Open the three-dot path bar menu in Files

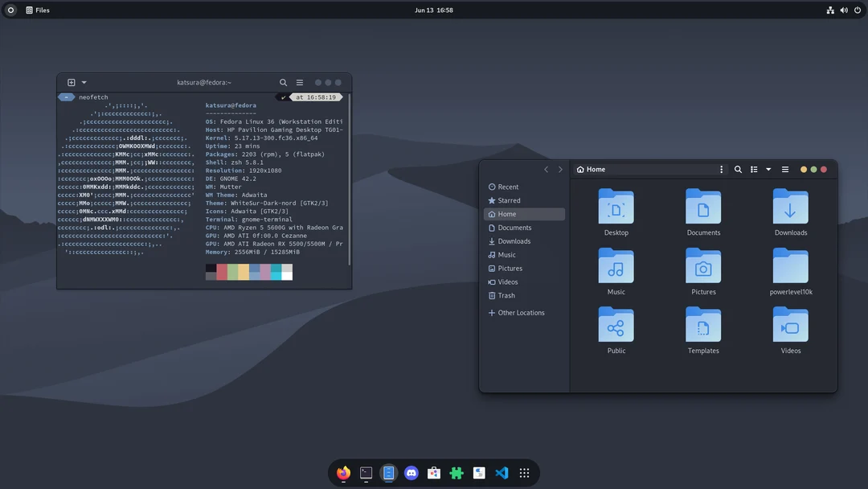tap(721, 169)
